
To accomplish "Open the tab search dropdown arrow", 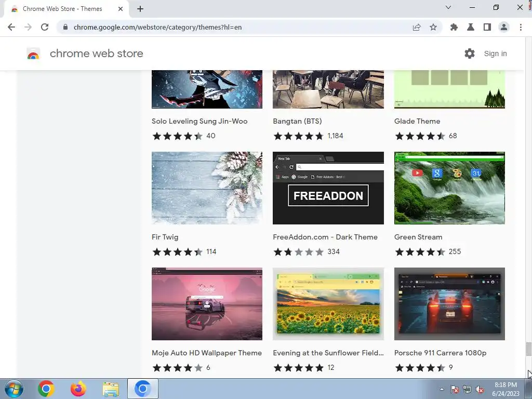I will coord(448,7).
